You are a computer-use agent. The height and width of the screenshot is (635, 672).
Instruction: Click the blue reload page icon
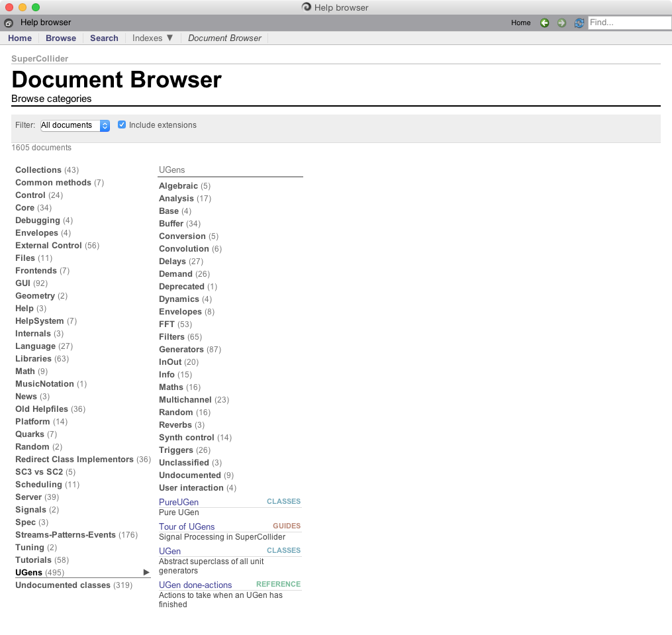tap(579, 23)
